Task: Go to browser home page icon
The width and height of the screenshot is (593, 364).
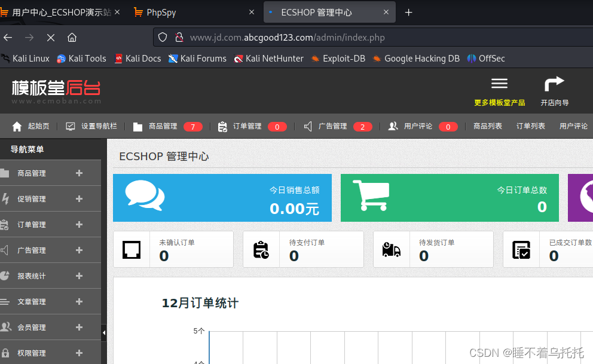Action: pos(72,38)
